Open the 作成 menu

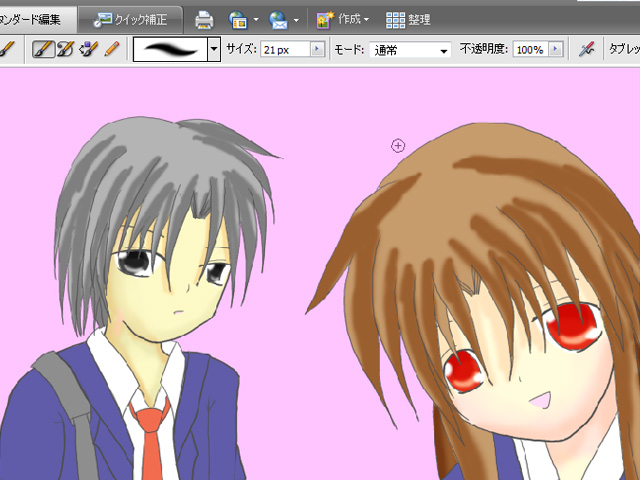(x=343, y=20)
